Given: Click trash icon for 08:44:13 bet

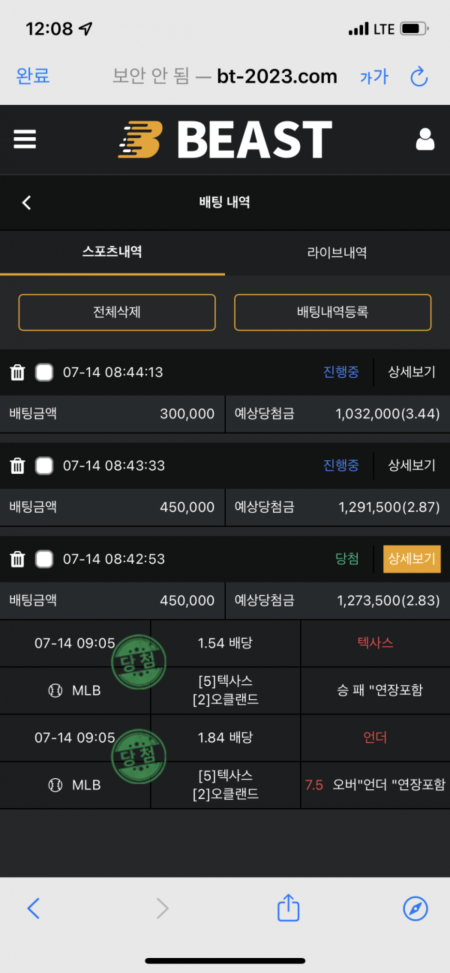Looking at the screenshot, I should point(17,372).
